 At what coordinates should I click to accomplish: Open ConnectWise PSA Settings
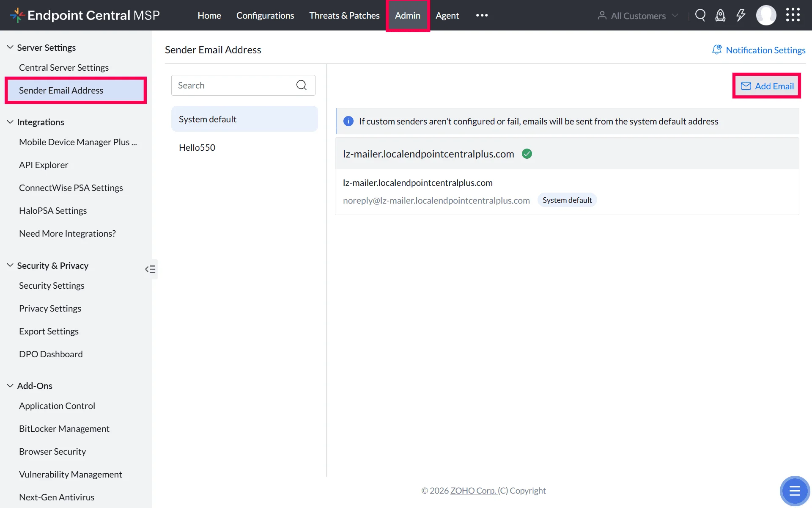pos(71,188)
